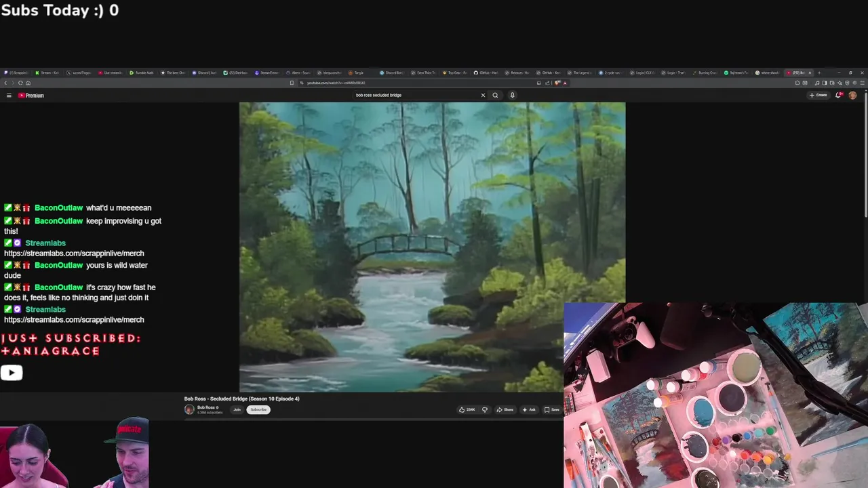This screenshot has width=868, height=488.
Task: Click the Brave rewards triangle icon
Action: 565,83
